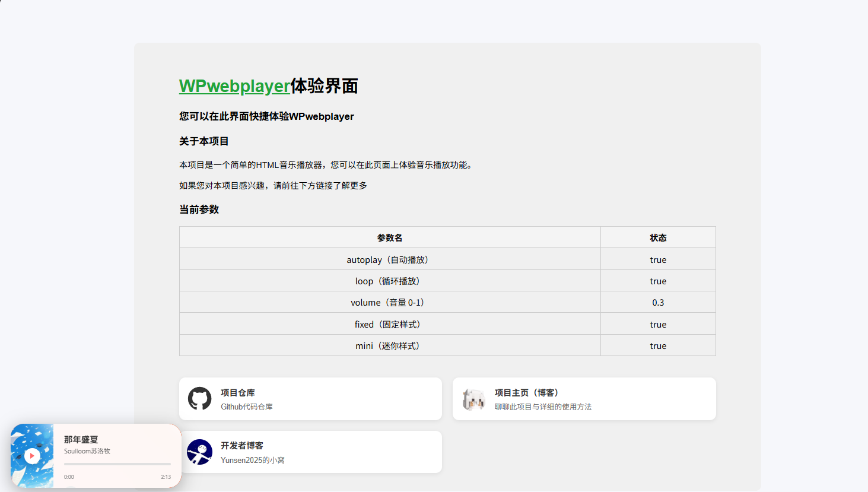Click the white-haired avatar on project homepage card
The image size is (868, 492).
coord(473,399)
